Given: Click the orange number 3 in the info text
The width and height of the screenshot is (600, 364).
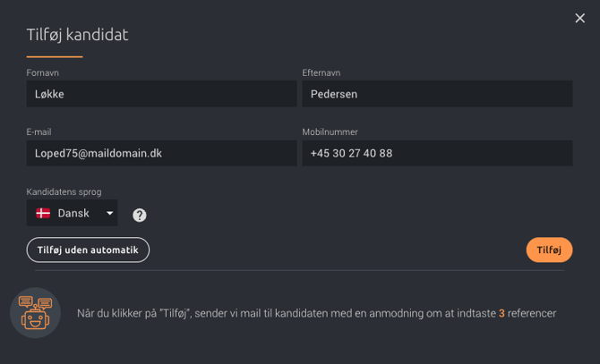Looking at the screenshot, I should click(x=501, y=313).
